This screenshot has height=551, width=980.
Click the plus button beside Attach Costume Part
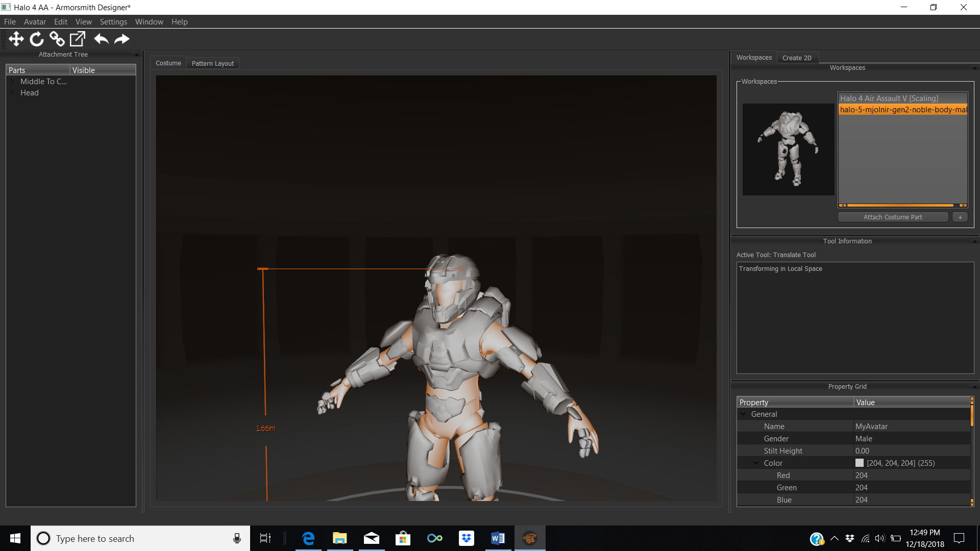960,217
